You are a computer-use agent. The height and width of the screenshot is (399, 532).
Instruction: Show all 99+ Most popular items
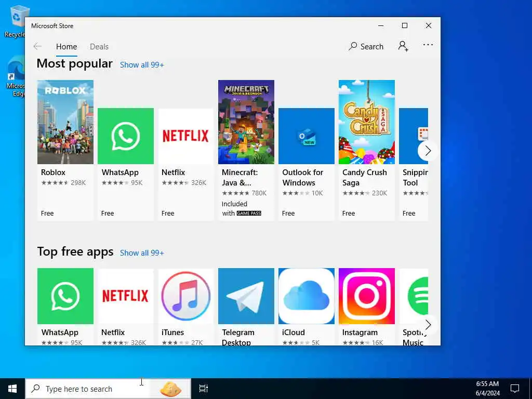click(x=142, y=65)
